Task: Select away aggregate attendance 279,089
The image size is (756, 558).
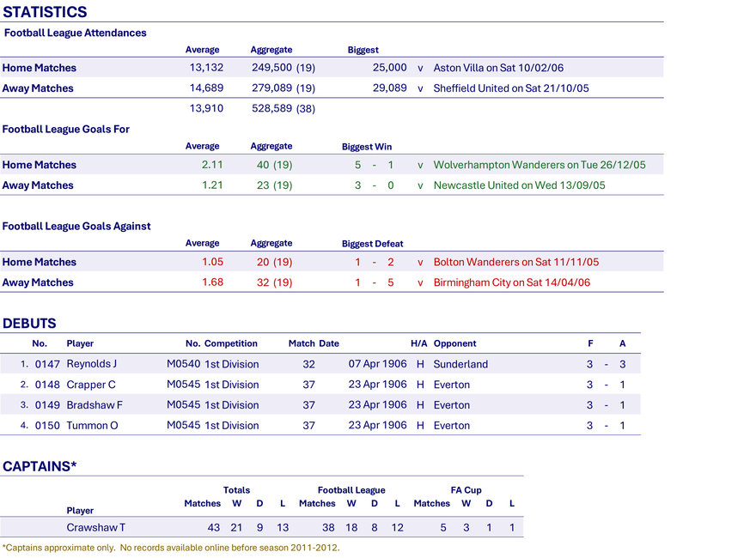Action: [x=271, y=88]
